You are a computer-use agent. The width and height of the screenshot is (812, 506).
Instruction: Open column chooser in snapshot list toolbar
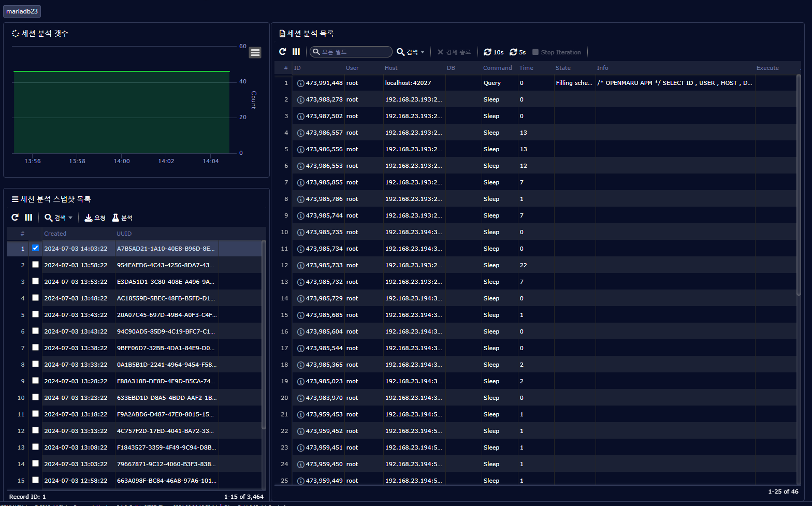click(28, 218)
